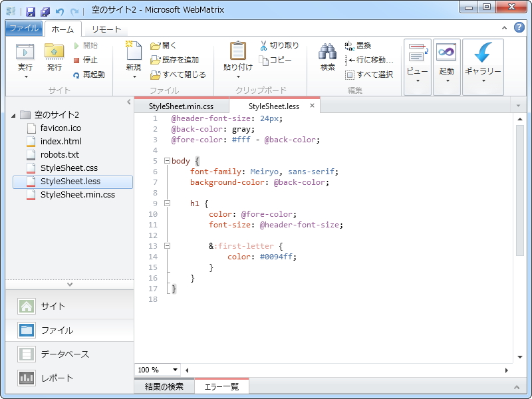Restart the site with 再起動
This screenshot has width=532, height=399.
coord(89,74)
